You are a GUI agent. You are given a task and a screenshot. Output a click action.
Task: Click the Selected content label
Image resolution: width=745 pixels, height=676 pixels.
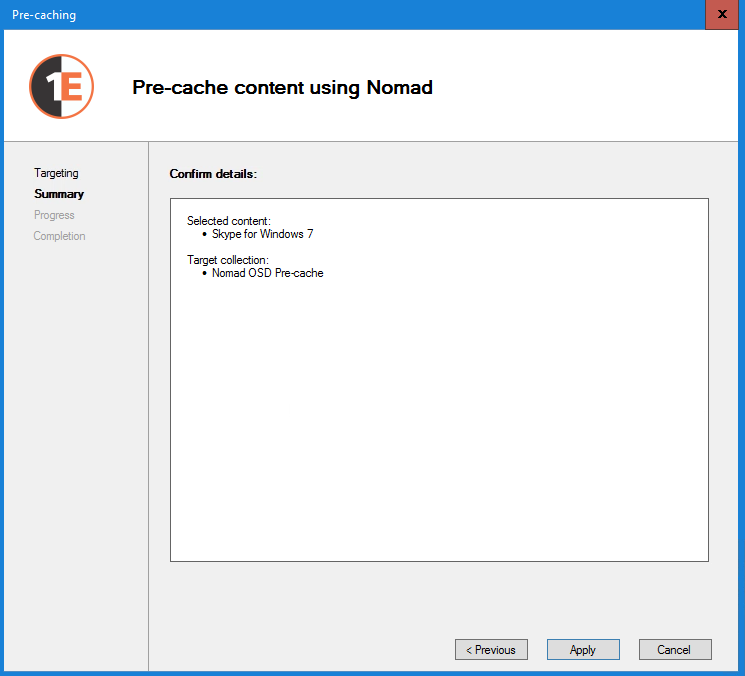(x=229, y=220)
